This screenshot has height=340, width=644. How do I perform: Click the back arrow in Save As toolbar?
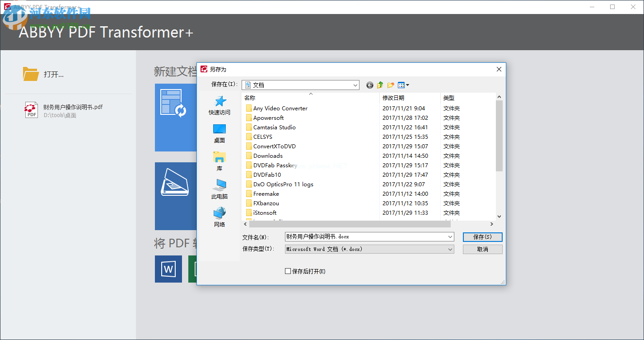point(370,85)
